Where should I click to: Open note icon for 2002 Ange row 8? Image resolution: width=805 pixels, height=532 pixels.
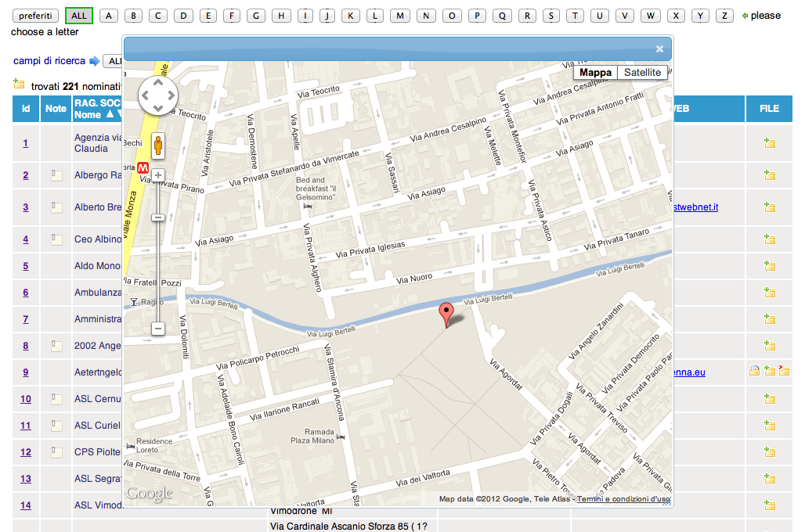coord(56,346)
